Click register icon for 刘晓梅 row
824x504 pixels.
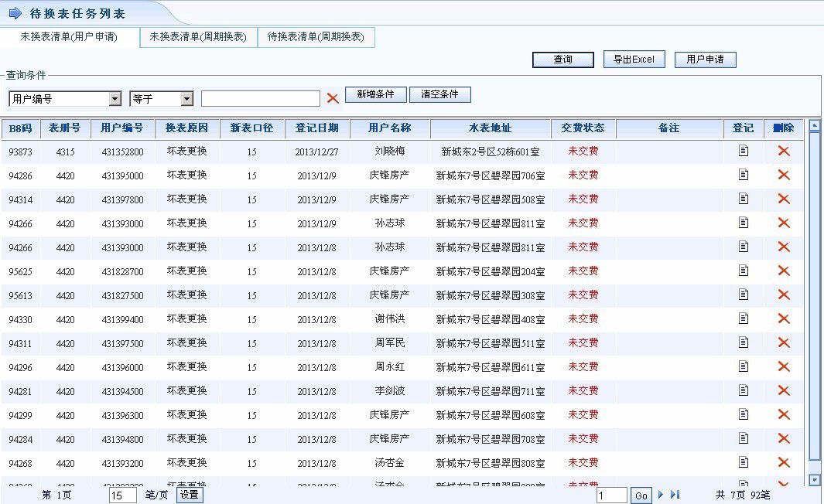(744, 152)
